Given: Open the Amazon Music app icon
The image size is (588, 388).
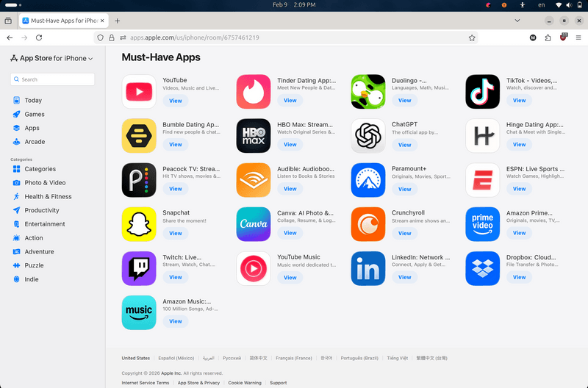Looking at the screenshot, I should tap(139, 312).
